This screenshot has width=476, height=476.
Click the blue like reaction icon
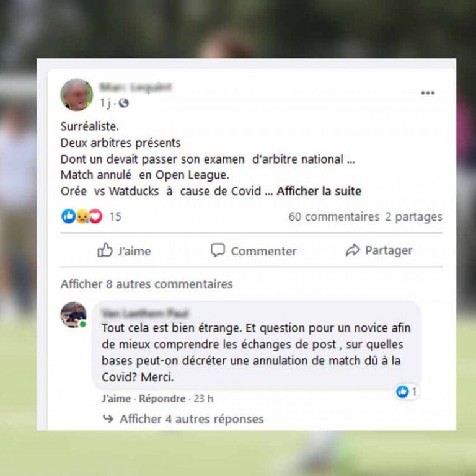[68, 216]
